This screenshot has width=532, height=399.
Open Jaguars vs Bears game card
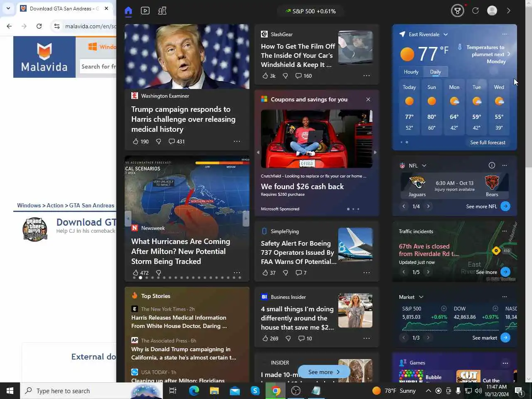coord(455,185)
